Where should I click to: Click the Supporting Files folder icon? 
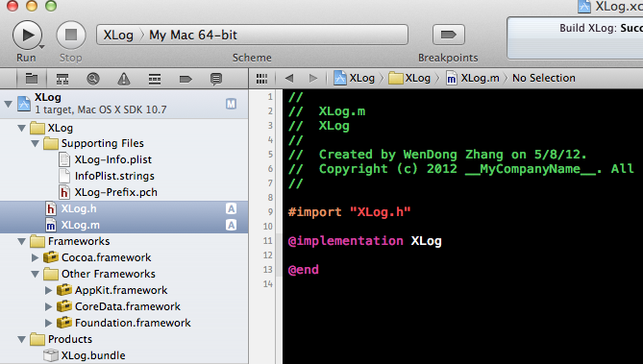point(51,143)
